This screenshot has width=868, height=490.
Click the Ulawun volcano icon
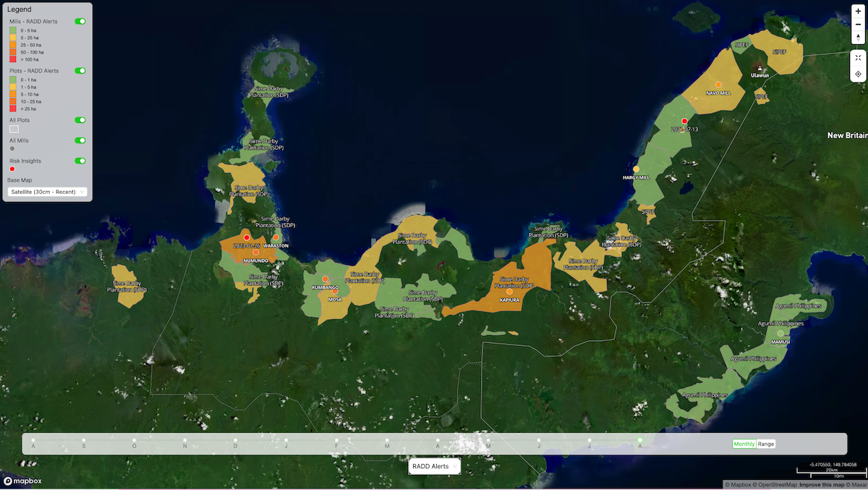click(759, 68)
